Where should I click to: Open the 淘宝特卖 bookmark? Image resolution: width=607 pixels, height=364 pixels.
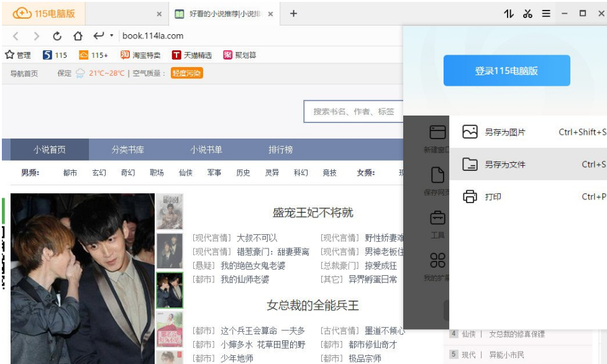pyautogui.click(x=140, y=55)
